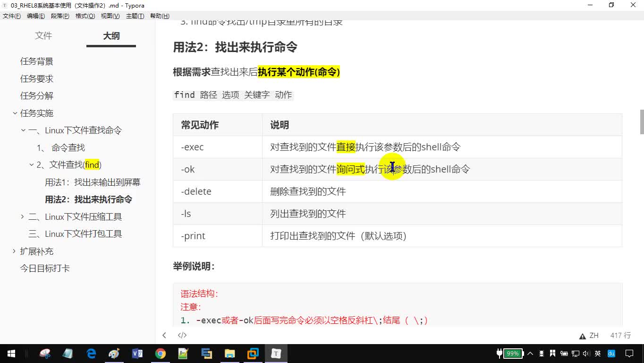The width and height of the screenshot is (644, 363).
Task: Collapse 一、Linux下文件查找命令 outline node
Action: coord(23,130)
